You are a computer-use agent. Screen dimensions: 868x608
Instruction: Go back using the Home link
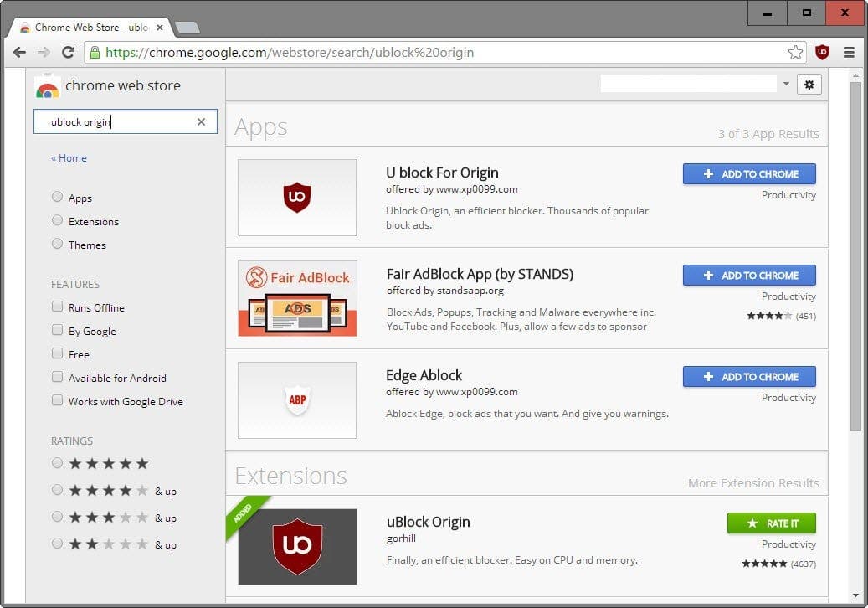click(69, 157)
